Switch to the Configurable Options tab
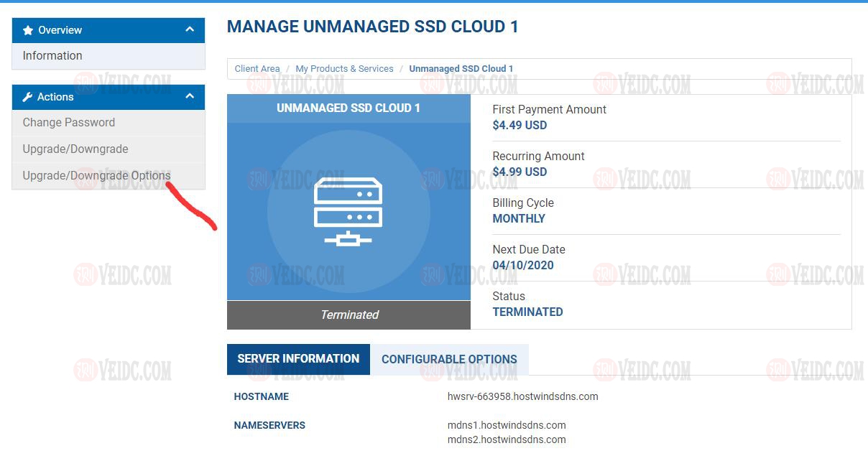The image size is (868, 456). pos(449,359)
